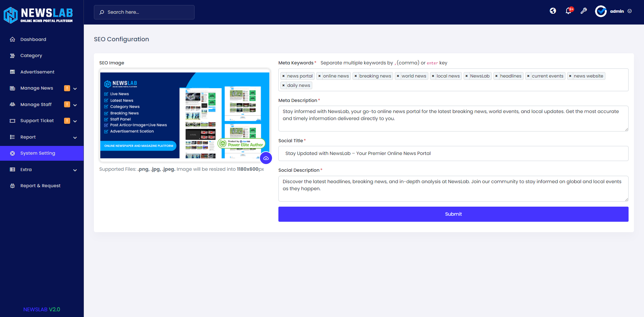Click the Submit button
The image size is (644, 317).
click(x=453, y=214)
